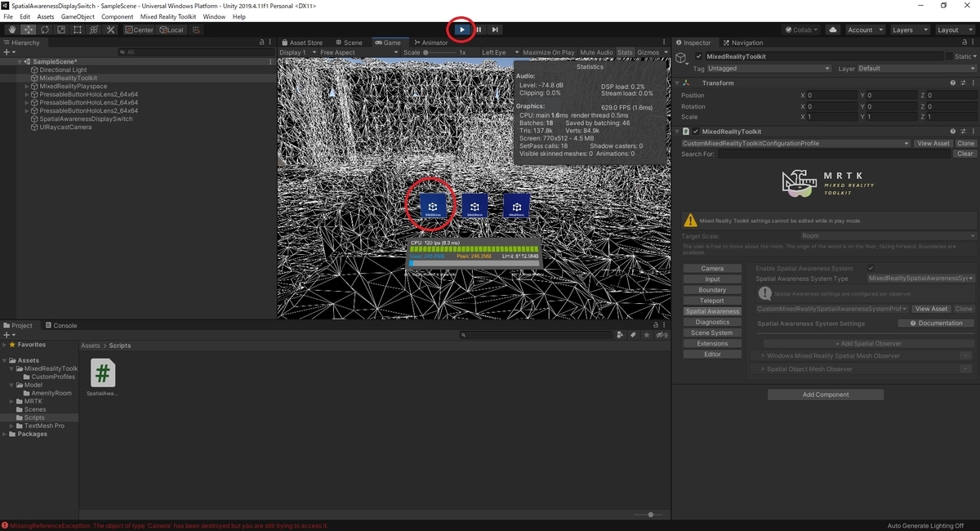Toggle Local handle rotation button
The height and width of the screenshot is (531, 980).
click(172, 30)
